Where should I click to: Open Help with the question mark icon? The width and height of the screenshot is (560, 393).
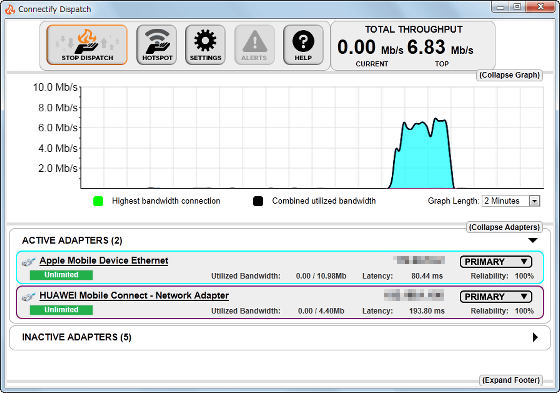(x=303, y=45)
